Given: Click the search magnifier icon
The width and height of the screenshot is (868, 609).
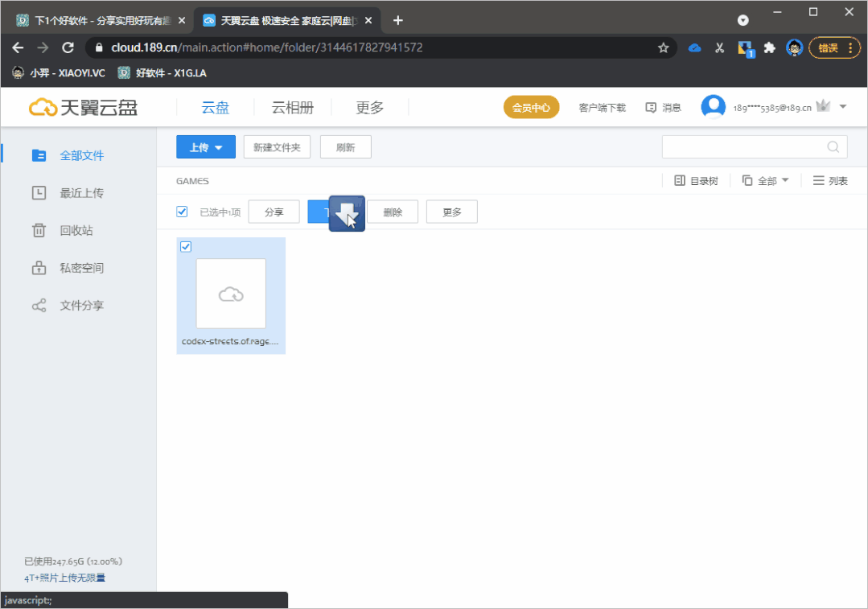Looking at the screenshot, I should click(833, 146).
